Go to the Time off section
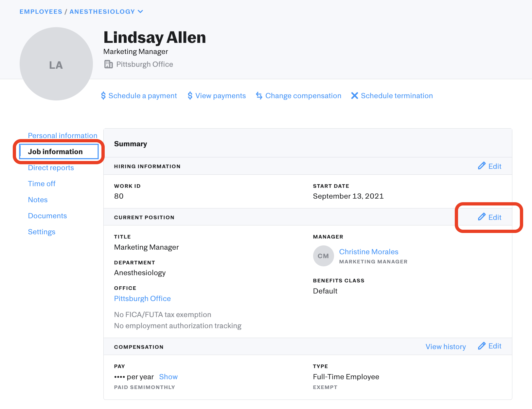Screen dimensions: 532x409 42,184
